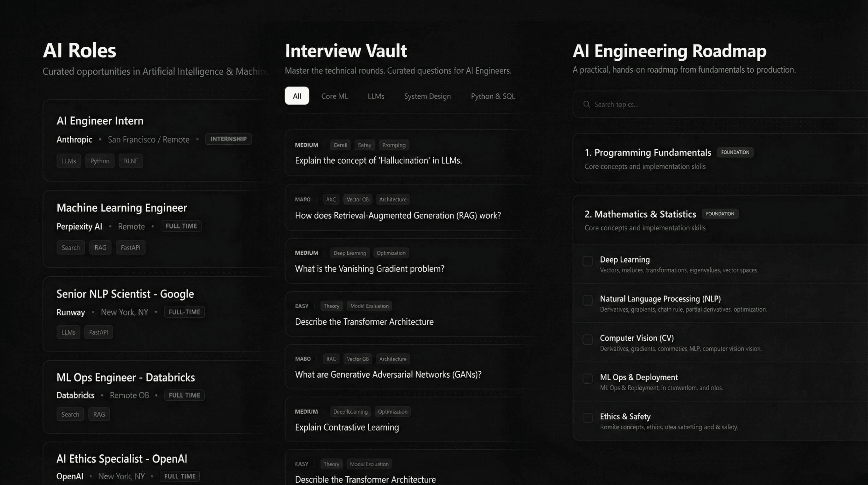Check the Deep Learning checkbox
The image size is (868, 485).
pos(587,261)
